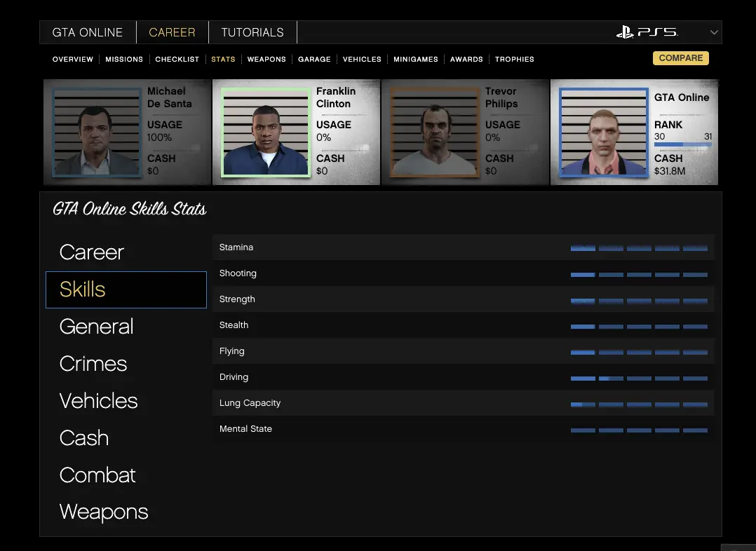Switch to the GTA Online tab

(88, 32)
